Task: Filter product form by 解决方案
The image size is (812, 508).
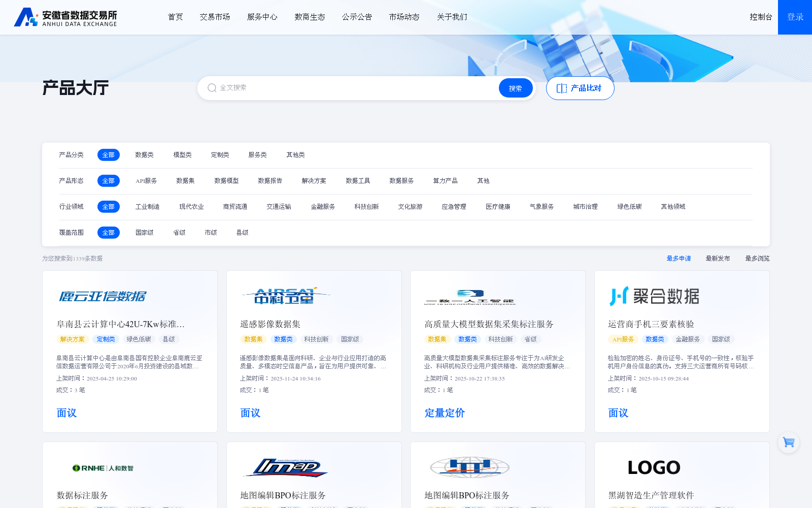Action: click(314, 181)
